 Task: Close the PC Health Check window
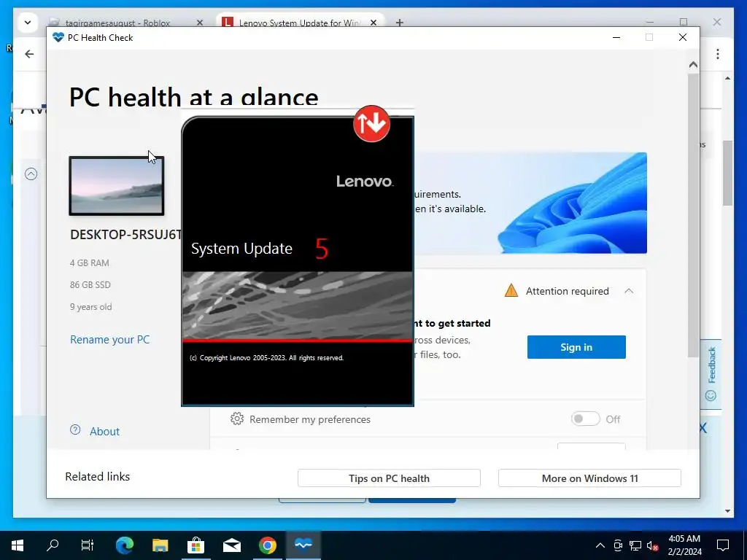[x=683, y=37]
